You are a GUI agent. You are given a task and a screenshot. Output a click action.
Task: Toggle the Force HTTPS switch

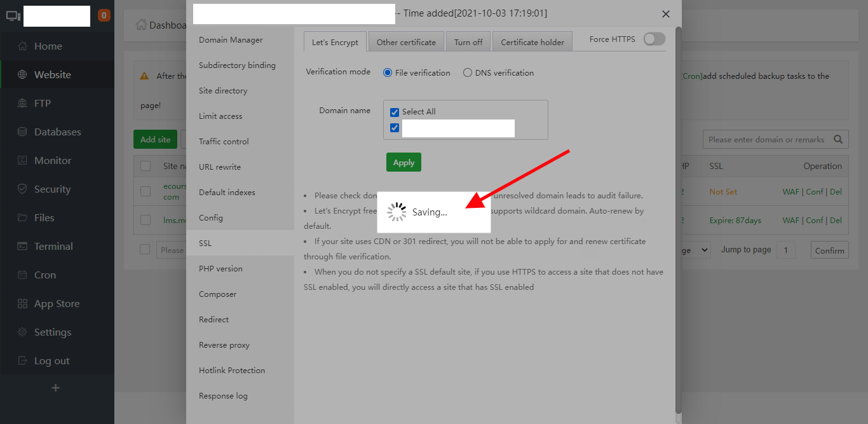pyautogui.click(x=654, y=39)
